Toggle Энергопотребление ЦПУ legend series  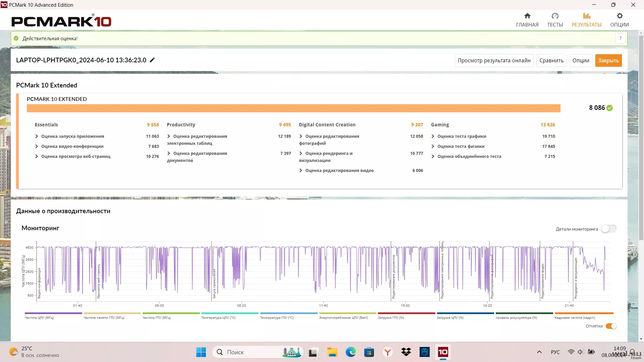[x=347, y=315]
